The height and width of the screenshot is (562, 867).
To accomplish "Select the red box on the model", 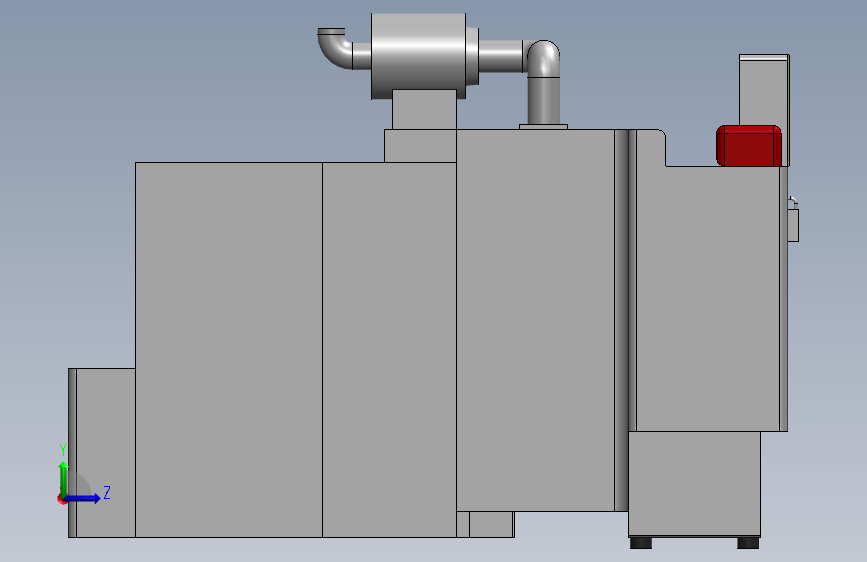I will click(749, 145).
